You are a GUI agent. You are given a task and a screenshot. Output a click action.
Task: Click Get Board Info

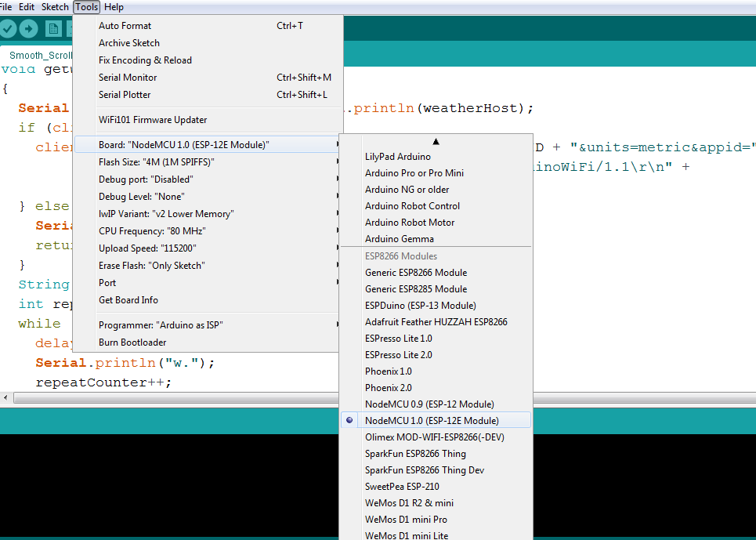coord(208,300)
